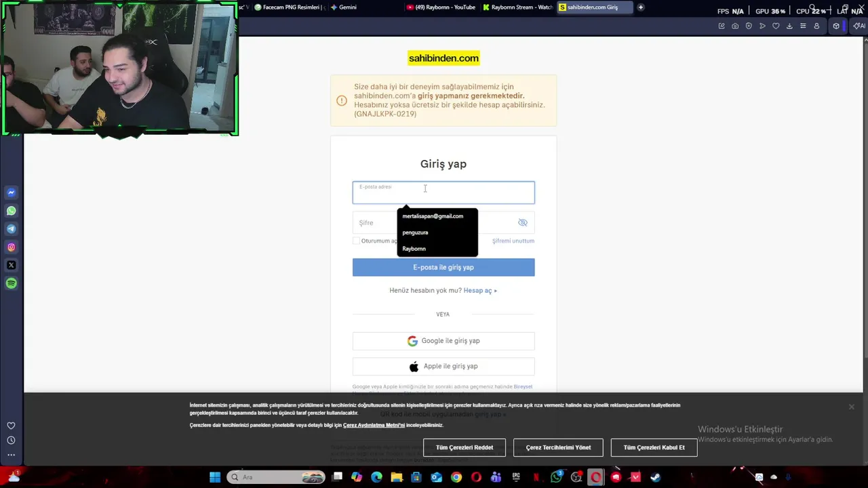This screenshot has width=868, height=488.
Task: Click the Şifre password field
Action: pyautogui.click(x=443, y=222)
